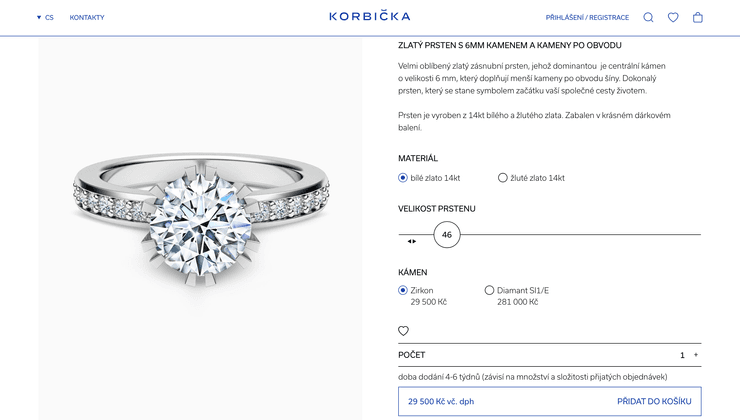Open the search icon in header

pyautogui.click(x=648, y=17)
